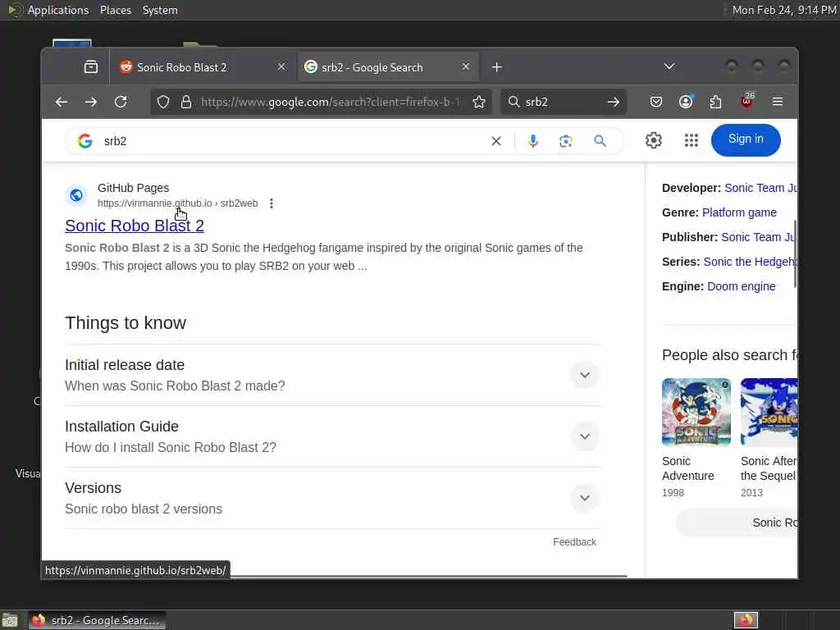List all tabs dropdown arrow

[x=669, y=67]
